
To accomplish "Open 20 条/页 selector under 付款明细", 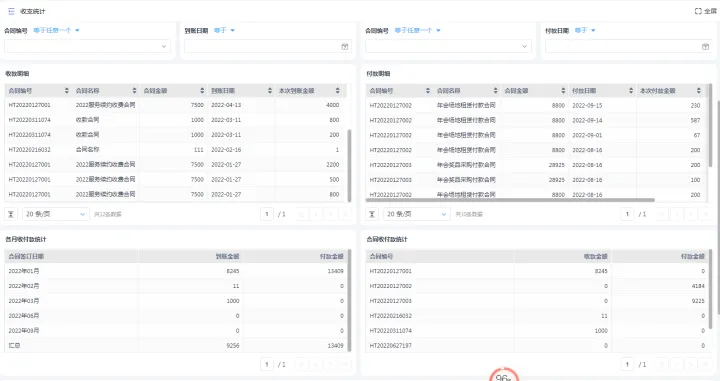I will click(x=416, y=214).
